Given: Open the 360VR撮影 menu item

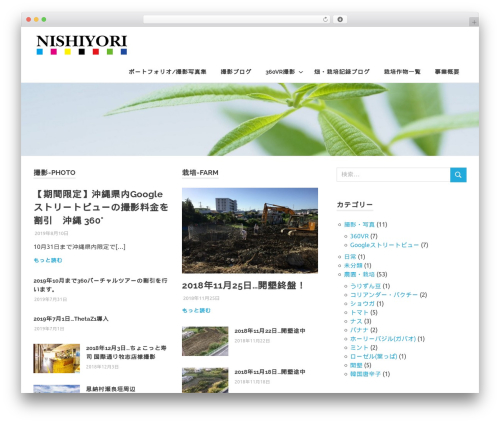Looking at the screenshot, I should tap(280, 72).
